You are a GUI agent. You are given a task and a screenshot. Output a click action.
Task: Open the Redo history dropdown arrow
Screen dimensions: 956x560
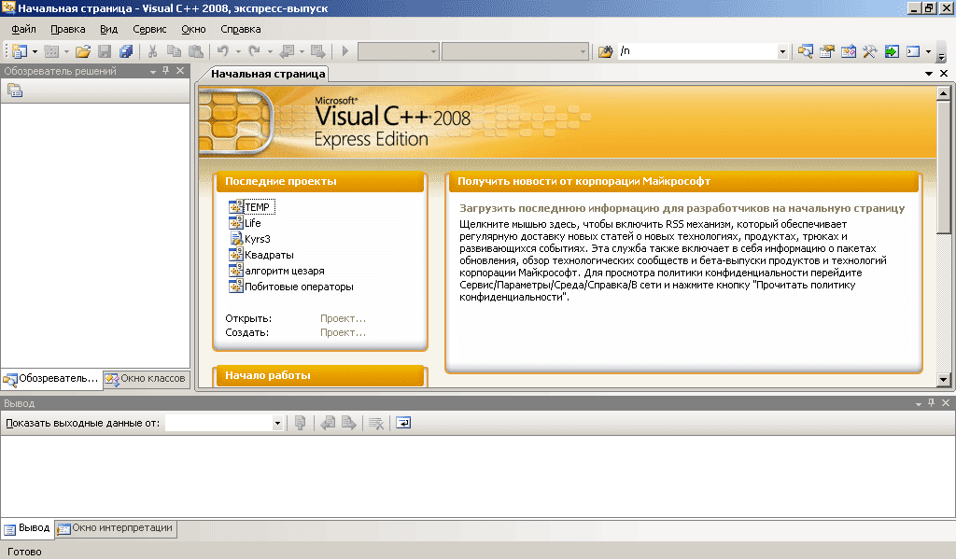(270, 51)
